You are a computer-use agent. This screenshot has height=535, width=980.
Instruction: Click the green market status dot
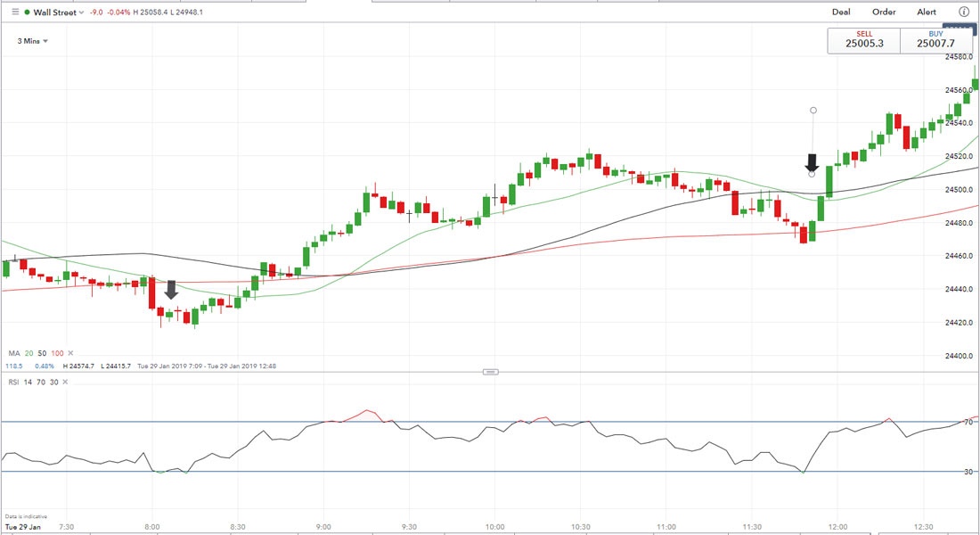(x=28, y=12)
